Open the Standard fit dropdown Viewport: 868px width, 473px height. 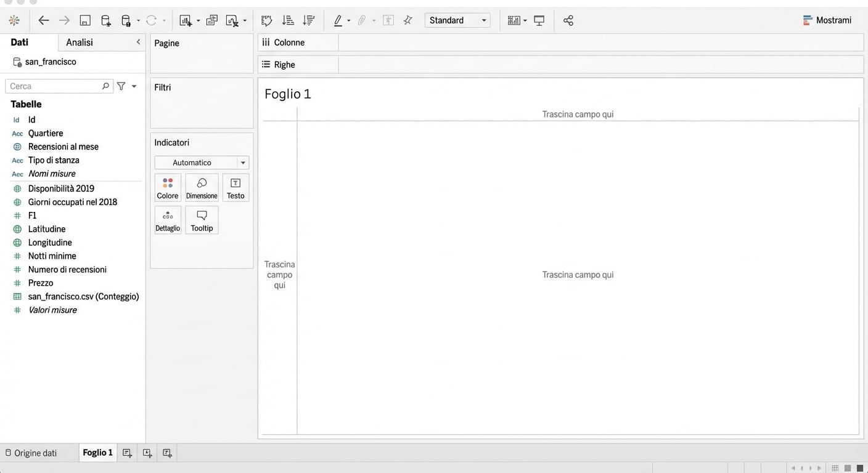pos(457,20)
